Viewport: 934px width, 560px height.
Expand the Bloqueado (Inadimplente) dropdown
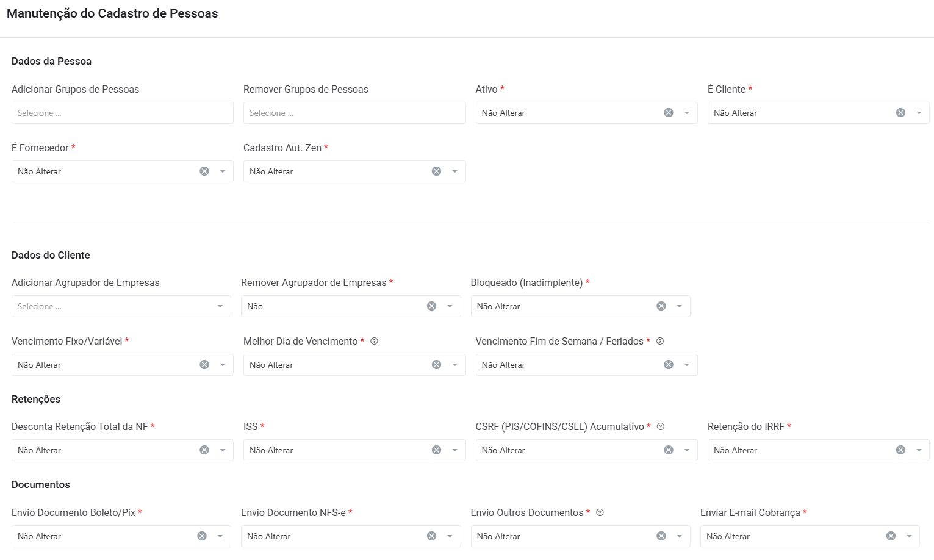click(x=680, y=306)
